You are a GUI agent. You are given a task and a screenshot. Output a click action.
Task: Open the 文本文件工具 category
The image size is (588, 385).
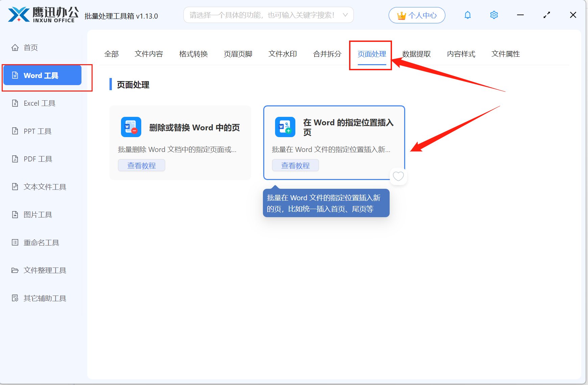[45, 186]
